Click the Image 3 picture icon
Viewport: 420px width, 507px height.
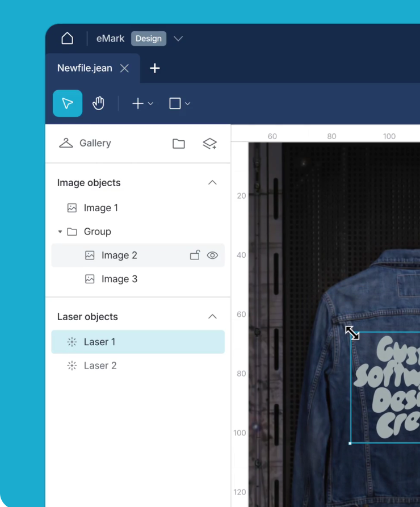pyautogui.click(x=90, y=279)
